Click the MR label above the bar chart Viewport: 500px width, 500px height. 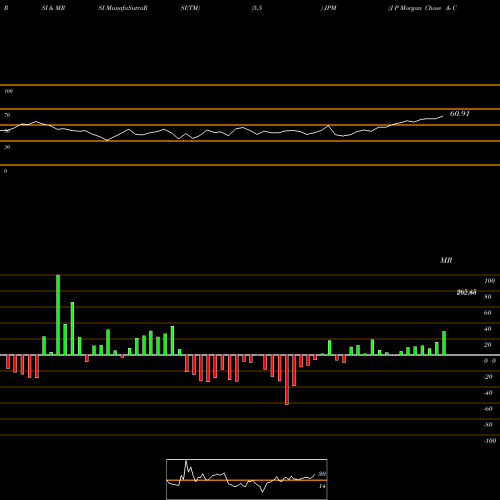click(x=446, y=260)
